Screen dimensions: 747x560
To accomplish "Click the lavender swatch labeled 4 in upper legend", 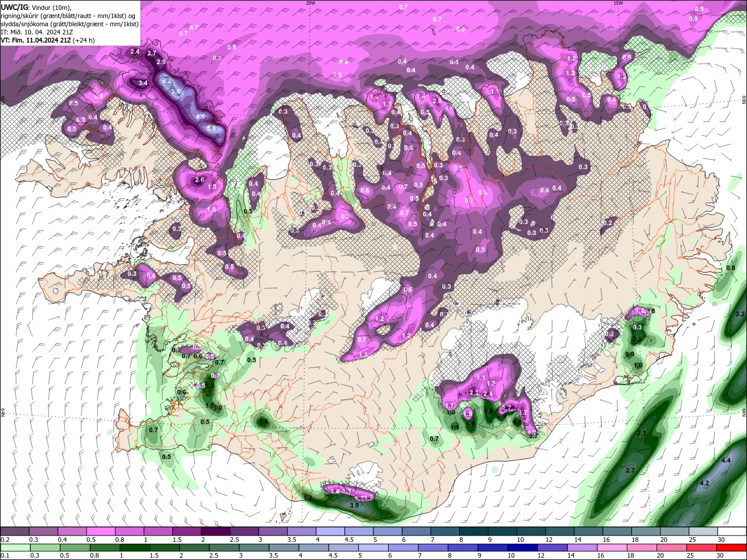I will tap(329, 531).
